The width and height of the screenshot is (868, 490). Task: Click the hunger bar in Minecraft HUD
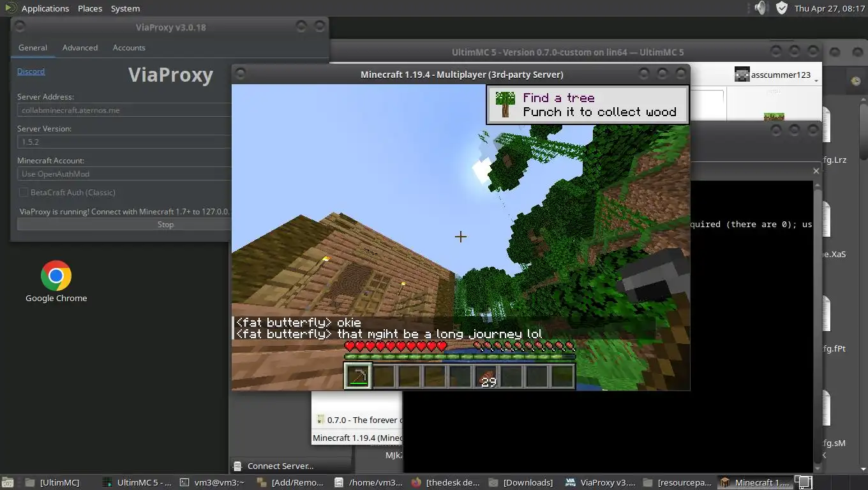coord(524,346)
